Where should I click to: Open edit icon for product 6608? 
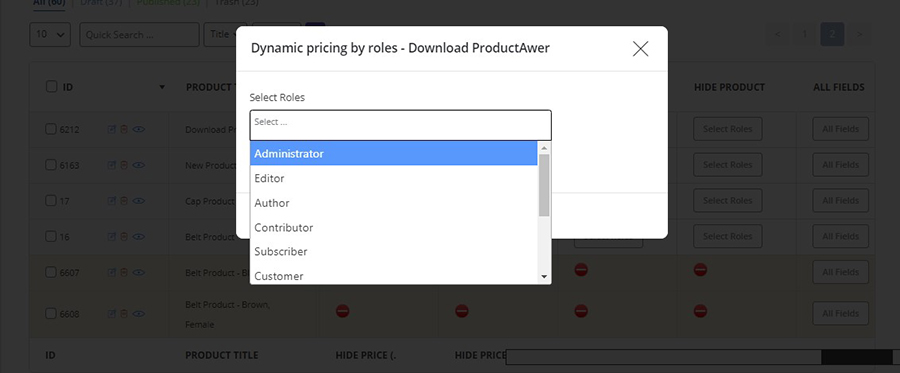[112, 314]
